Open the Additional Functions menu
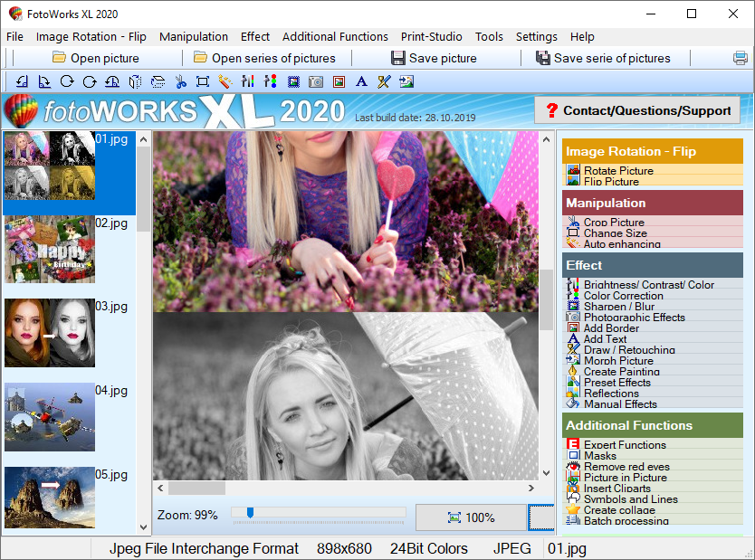 click(x=335, y=36)
